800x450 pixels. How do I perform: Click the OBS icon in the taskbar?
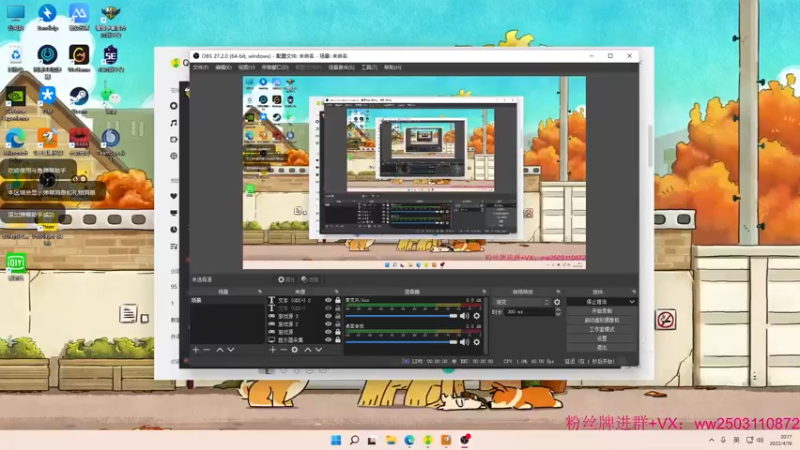(465, 440)
